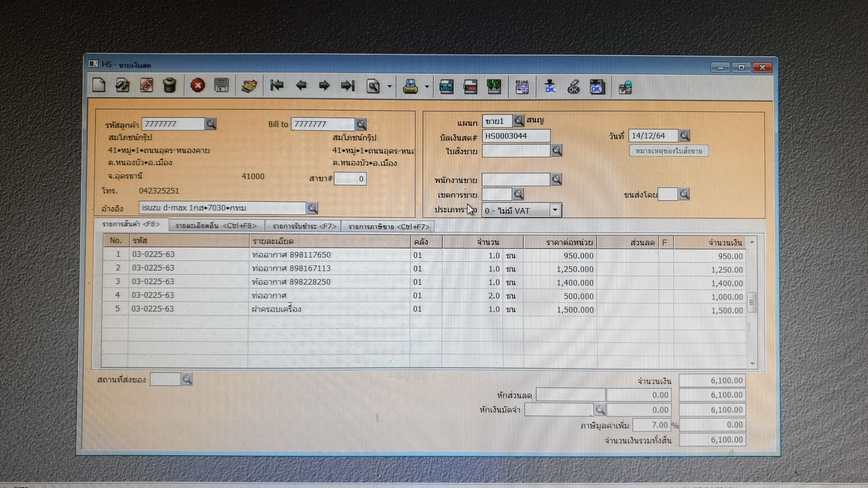868x488 pixels.
Task: Go to the next record arrow
Action: tap(324, 85)
